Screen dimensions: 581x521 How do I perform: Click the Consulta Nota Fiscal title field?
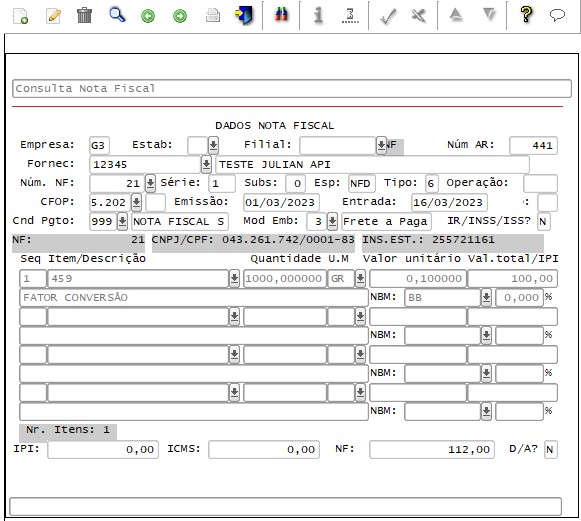pyautogui.click(x=292, y=89)
